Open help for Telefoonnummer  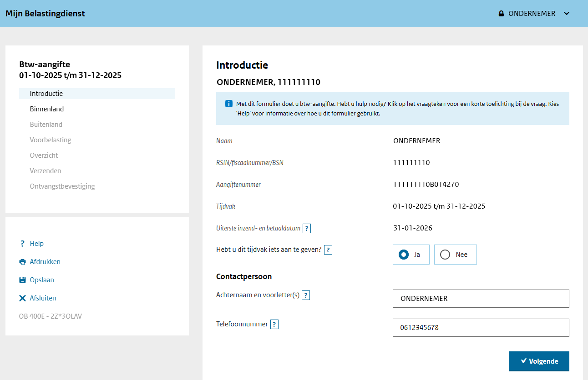tap(274, 324)
